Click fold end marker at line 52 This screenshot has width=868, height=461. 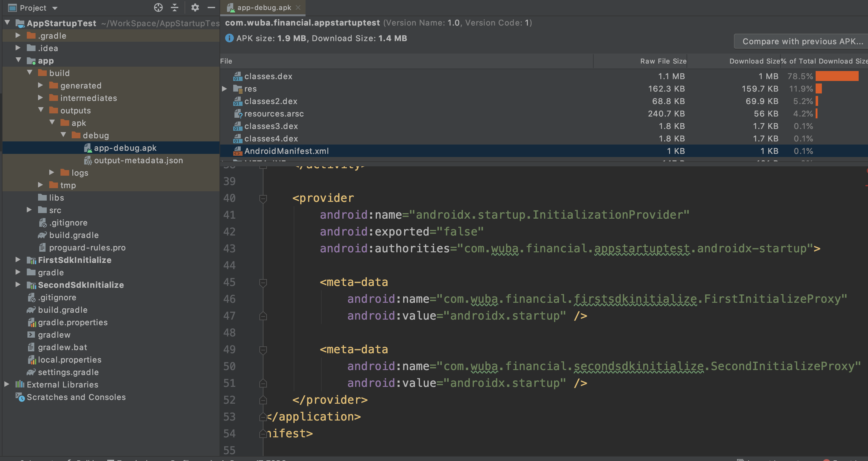coord(263,400)
